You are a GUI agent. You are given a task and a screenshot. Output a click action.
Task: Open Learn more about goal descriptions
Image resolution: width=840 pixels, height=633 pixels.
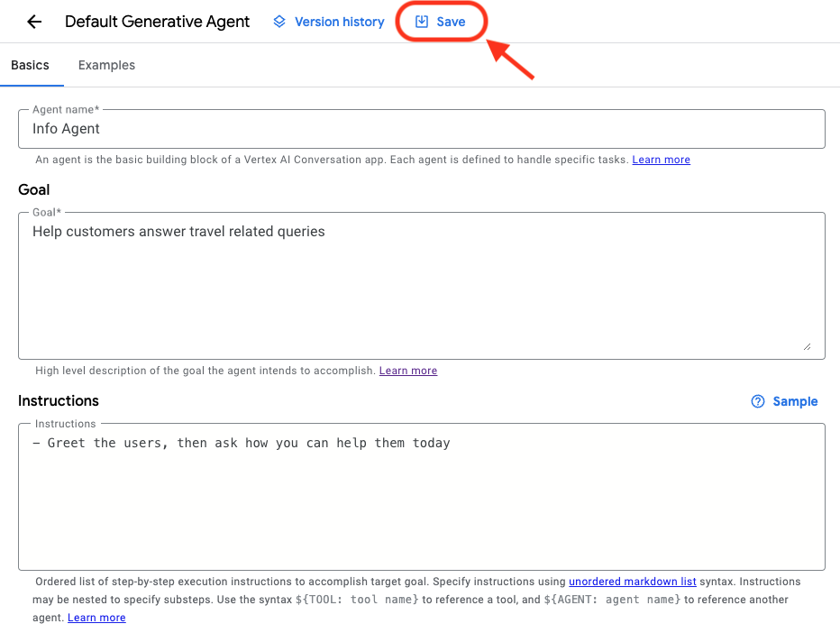pos(407,370)
